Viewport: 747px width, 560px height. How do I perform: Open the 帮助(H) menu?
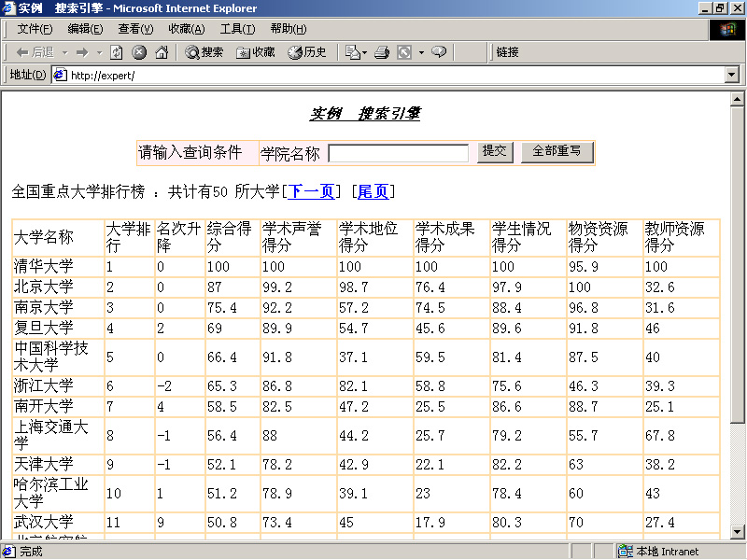point(289,29)
